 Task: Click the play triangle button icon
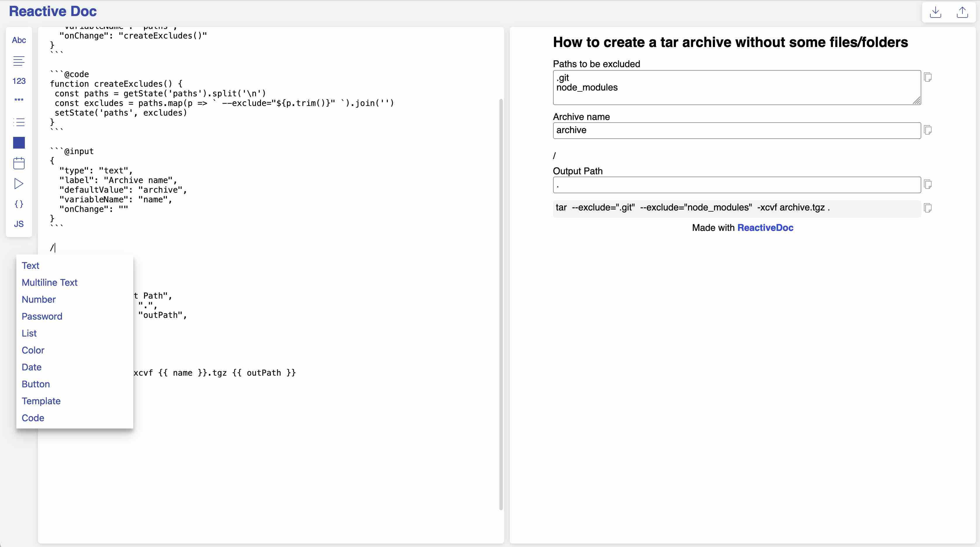19,184
